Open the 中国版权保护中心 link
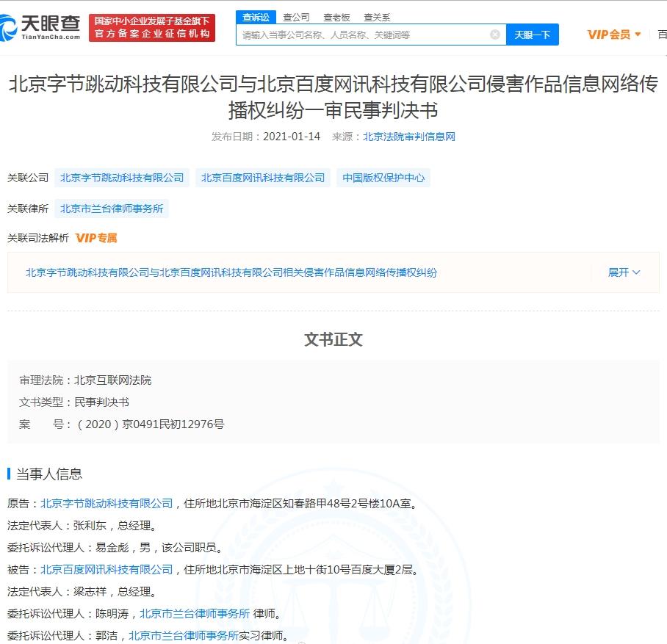Image resolution: width=667 pixels, height=644 pixels. coord(383,177)
